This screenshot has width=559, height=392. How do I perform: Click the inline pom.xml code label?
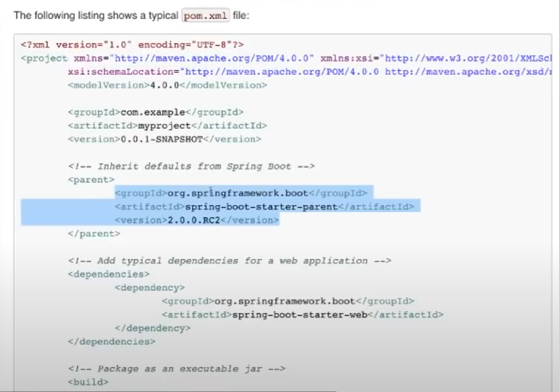206,16
